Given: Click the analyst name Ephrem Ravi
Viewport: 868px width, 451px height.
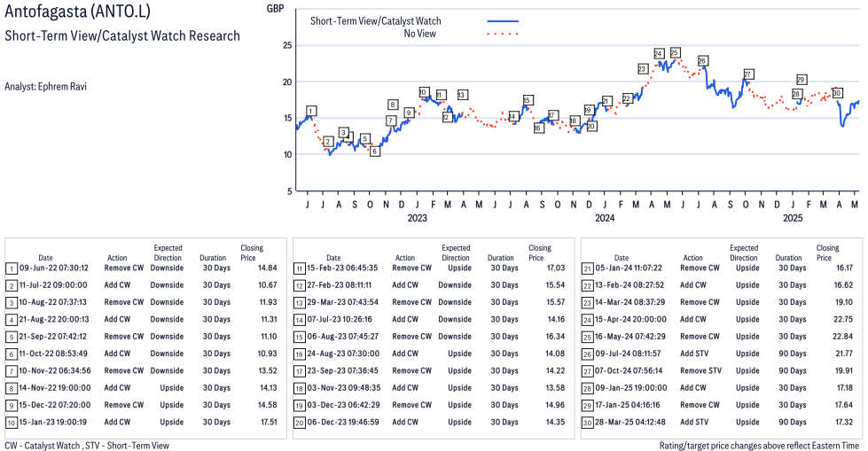Looking at the screenshot, I should coord(62,86).
